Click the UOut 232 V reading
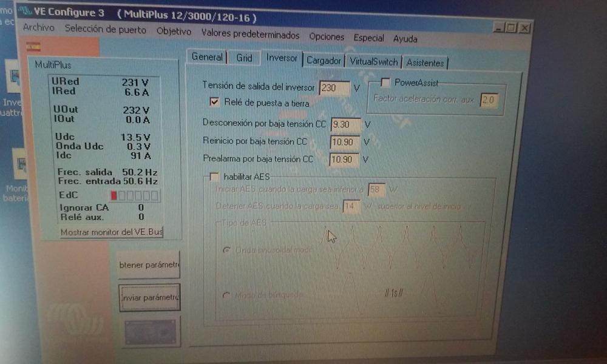The image size is (607, 364). coord(136,110)
